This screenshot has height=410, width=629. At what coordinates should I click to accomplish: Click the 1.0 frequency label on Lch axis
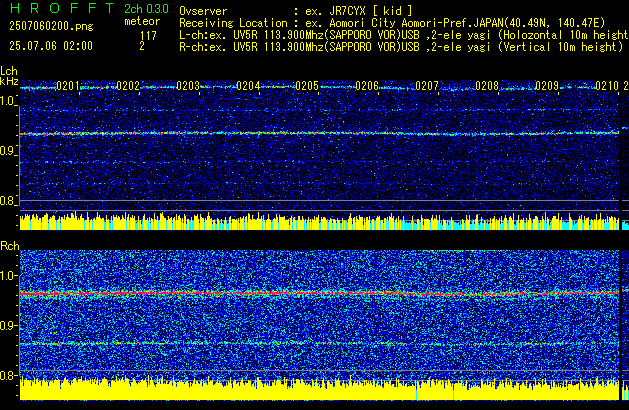8,101
